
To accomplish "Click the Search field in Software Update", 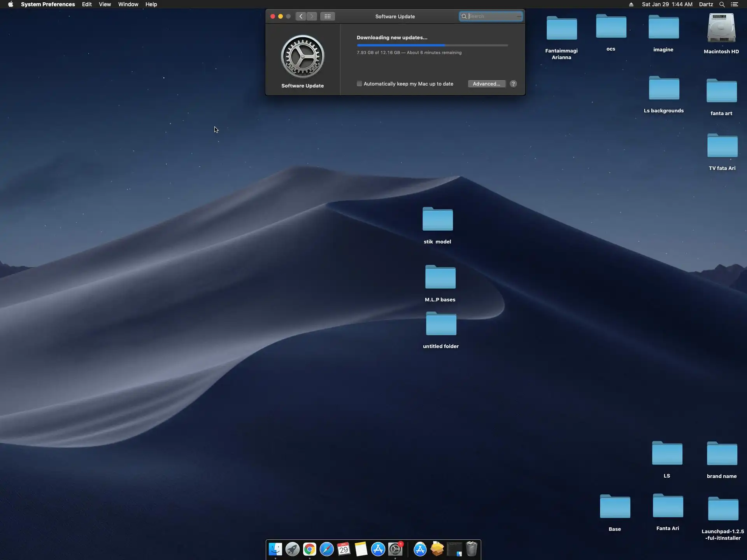I will (493, 16).
